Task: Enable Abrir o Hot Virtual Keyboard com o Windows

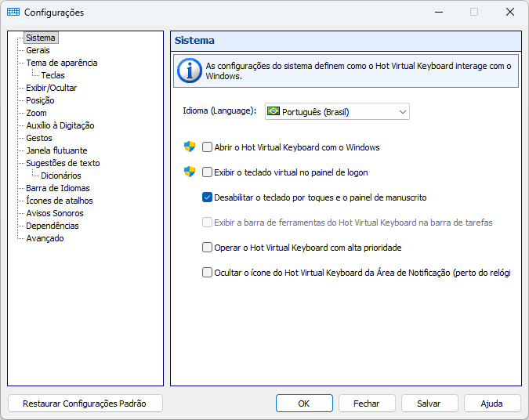Action: click(207, 147)
